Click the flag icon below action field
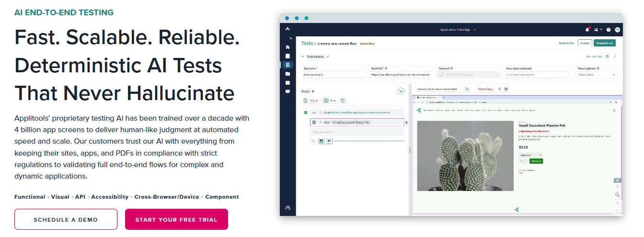This screenshot has width=644, height=237. click(329, 141)
